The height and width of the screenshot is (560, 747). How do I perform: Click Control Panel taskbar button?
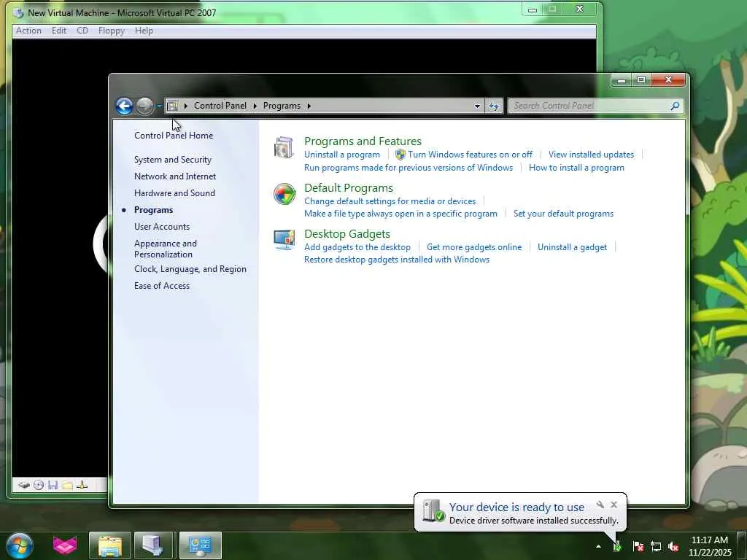[201, 545]
